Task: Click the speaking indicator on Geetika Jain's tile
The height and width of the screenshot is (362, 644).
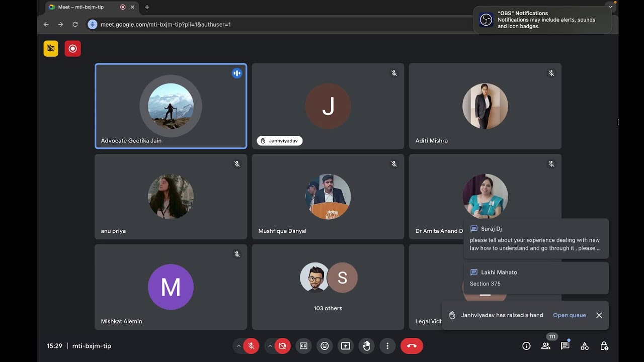Action: (x=237, y=73)
